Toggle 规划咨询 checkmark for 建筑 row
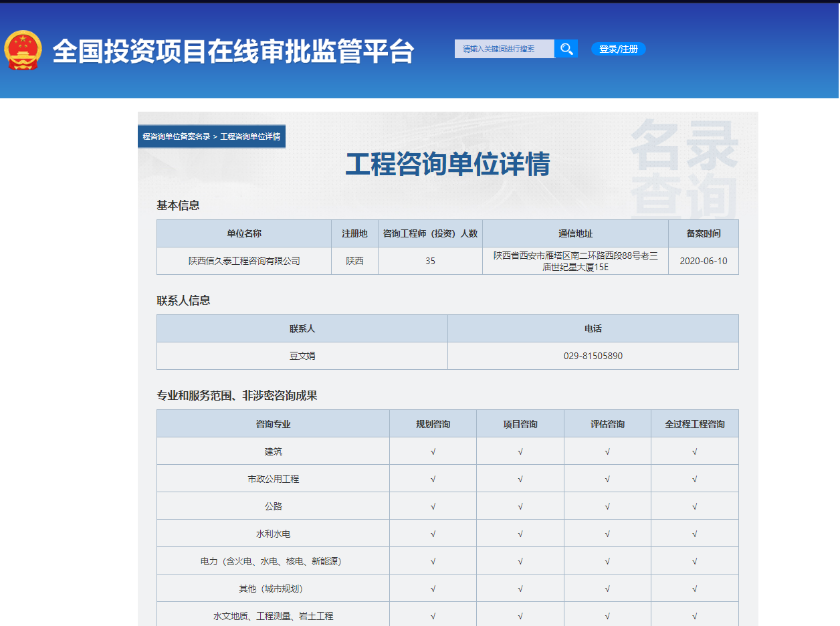 pyautogui.click(x=433, y=450)
